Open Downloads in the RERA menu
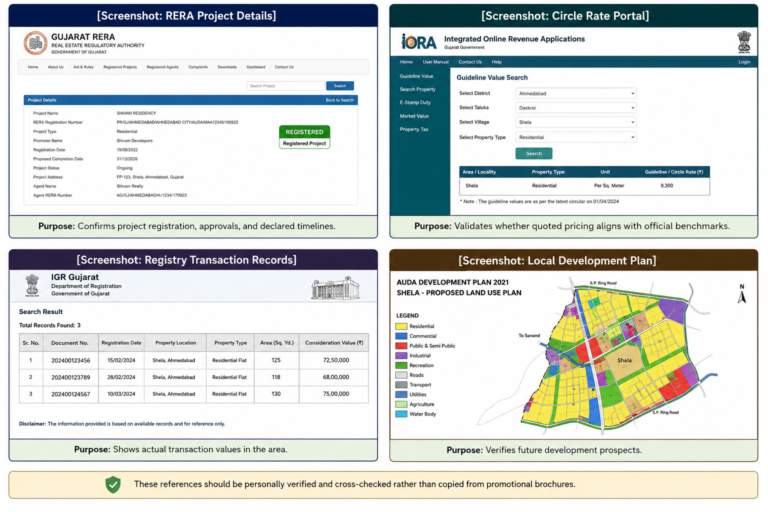The height and width of the screenshot is (512, 768). pos(227,67)
